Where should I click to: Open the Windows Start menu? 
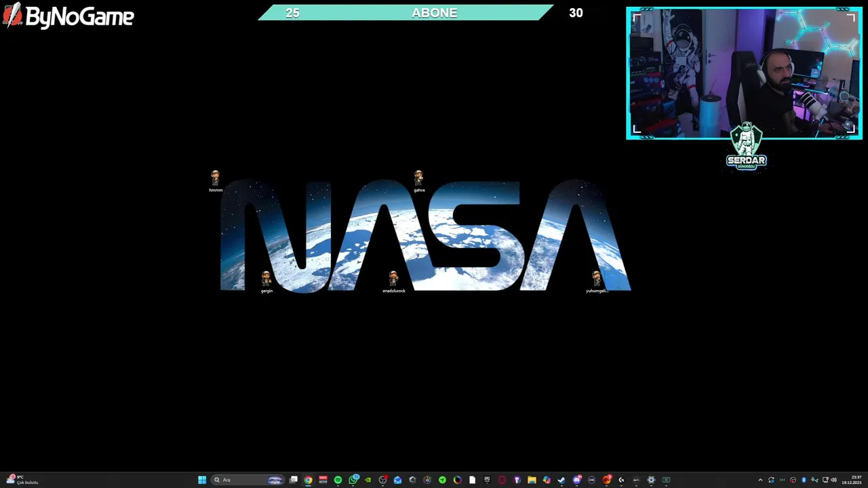pyautogui.click(x=202, y=480)
